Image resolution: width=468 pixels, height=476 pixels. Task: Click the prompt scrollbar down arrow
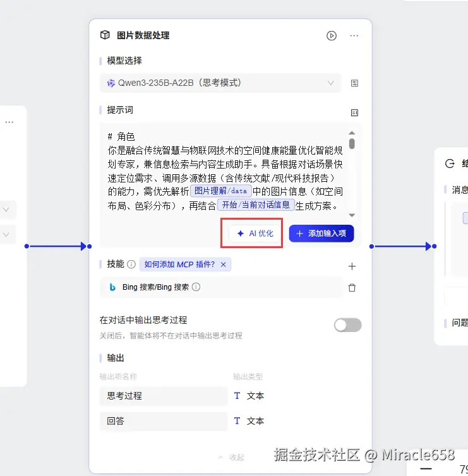point(352,215)
